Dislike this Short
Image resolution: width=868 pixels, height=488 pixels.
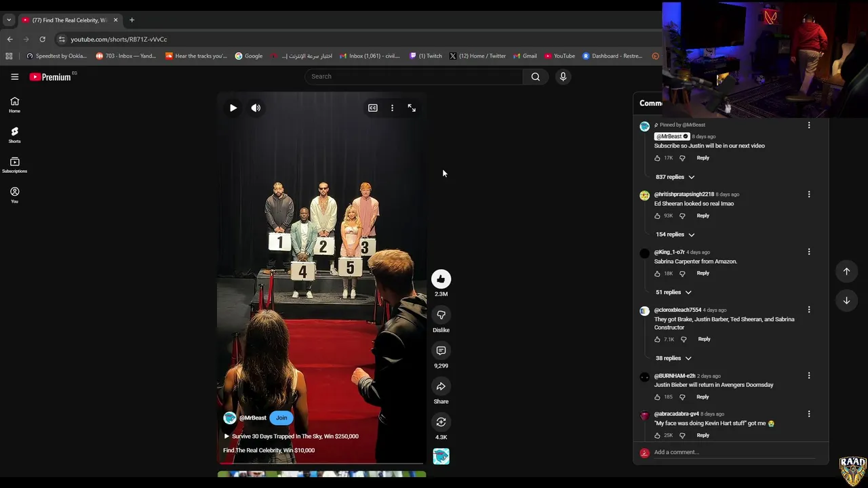click(x=441, y=315)
